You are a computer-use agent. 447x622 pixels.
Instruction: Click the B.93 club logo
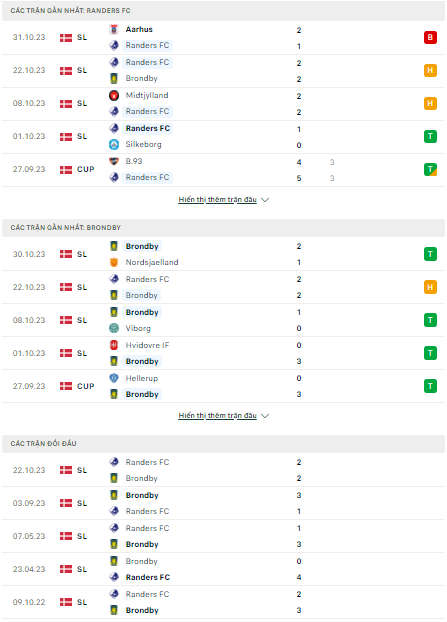point(114,161)
